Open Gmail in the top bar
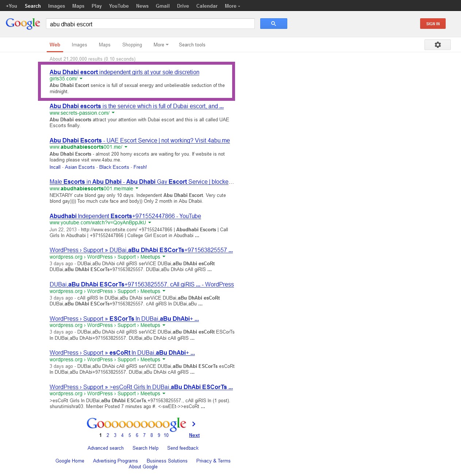The width and height of the screenshot is (461, 476). pyautogui.click(x=163, y=6)
